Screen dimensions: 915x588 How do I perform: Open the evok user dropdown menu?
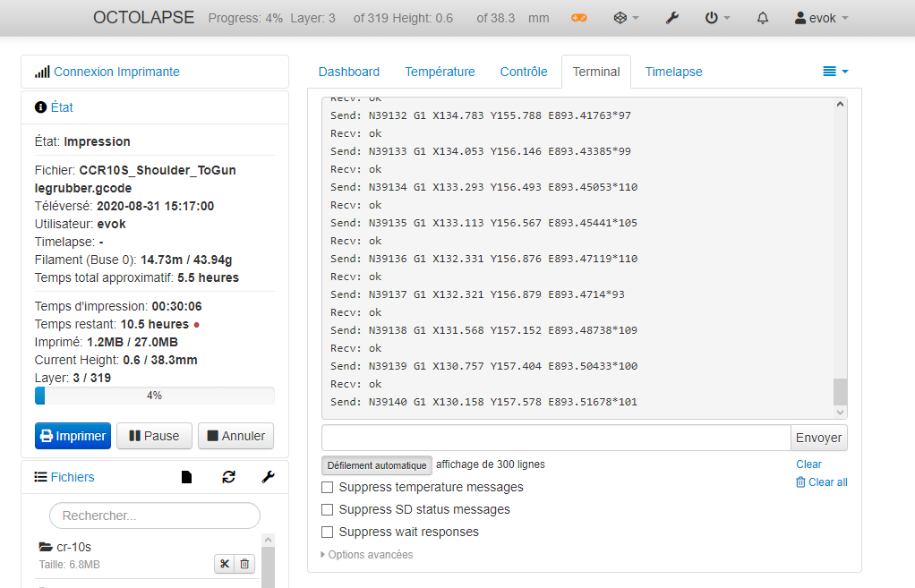tap(821, 18)
